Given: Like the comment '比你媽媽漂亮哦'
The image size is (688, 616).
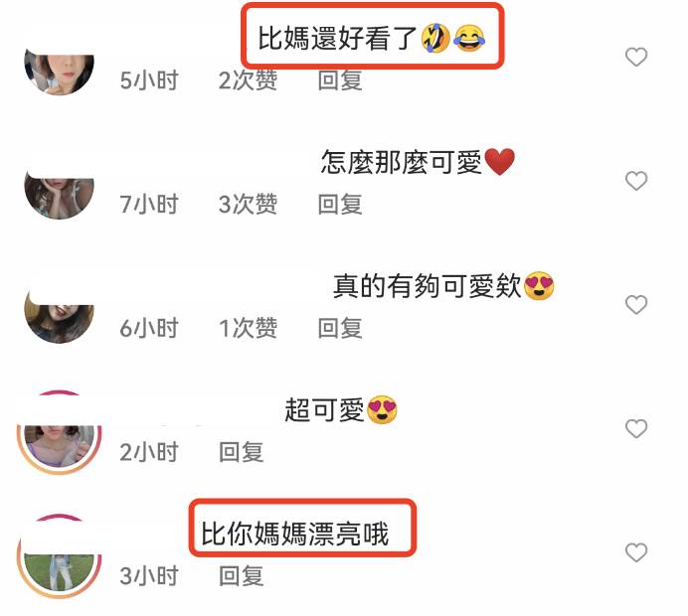Looking at the screenshot, I should click(635, 552).
